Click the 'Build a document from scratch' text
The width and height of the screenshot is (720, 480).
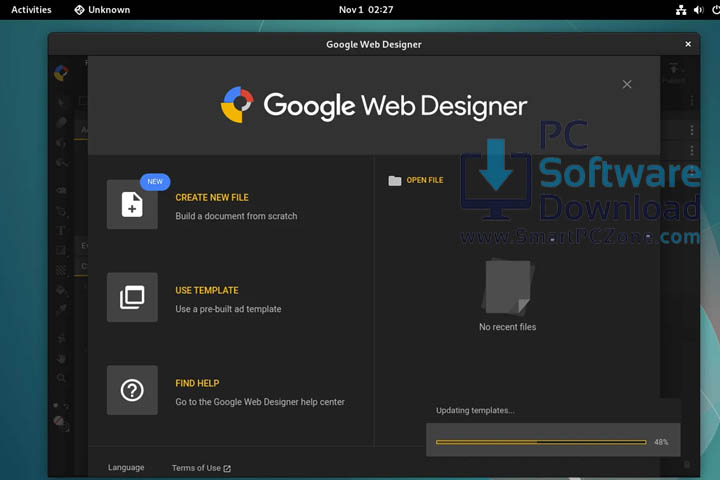click(236, 216)
